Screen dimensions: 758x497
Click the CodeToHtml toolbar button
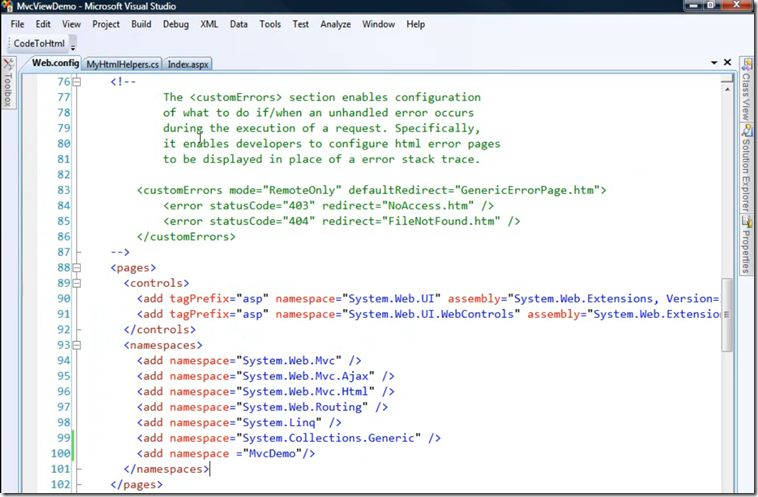coord(39,44)
